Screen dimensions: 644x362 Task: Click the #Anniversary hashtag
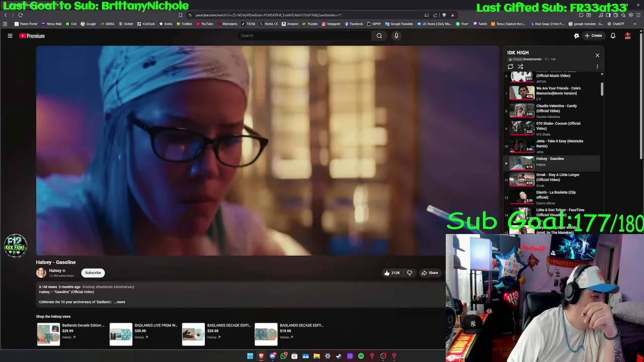pyautogui.click(x=124, y=287)
